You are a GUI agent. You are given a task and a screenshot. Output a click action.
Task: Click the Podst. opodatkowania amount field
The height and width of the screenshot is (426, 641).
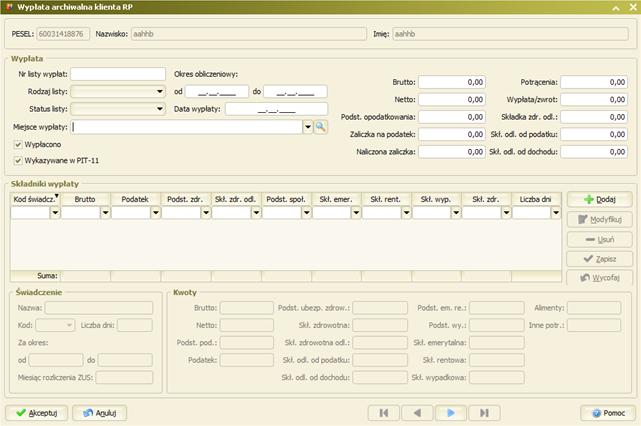click(452, 117)
